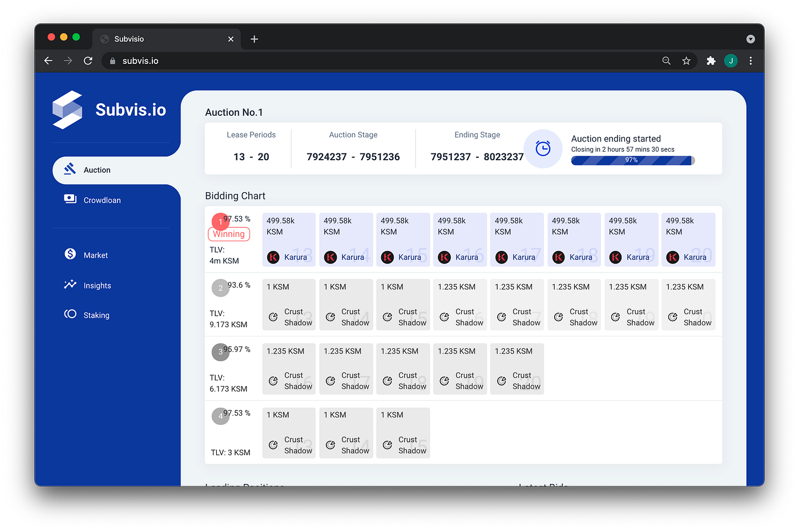Open the tab search dropdown arrow
This screenshot has width=799, height=532.
pyautogui.click(x=750, y=39)
